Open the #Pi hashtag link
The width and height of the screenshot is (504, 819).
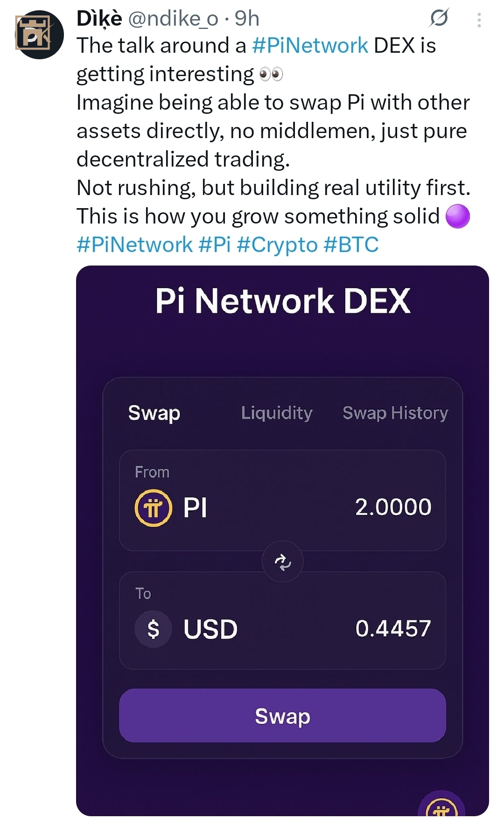coord(215,245)
